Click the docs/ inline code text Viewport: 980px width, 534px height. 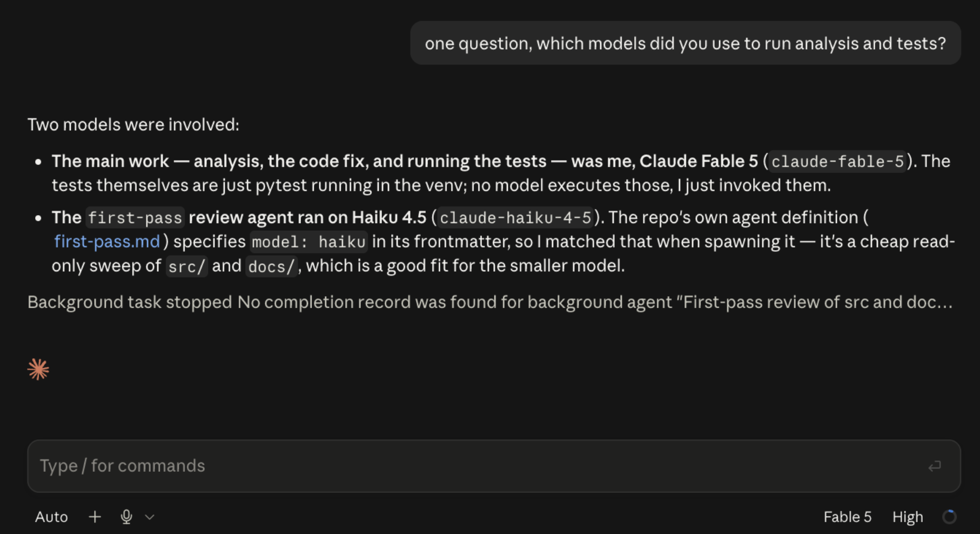point(272,266)
